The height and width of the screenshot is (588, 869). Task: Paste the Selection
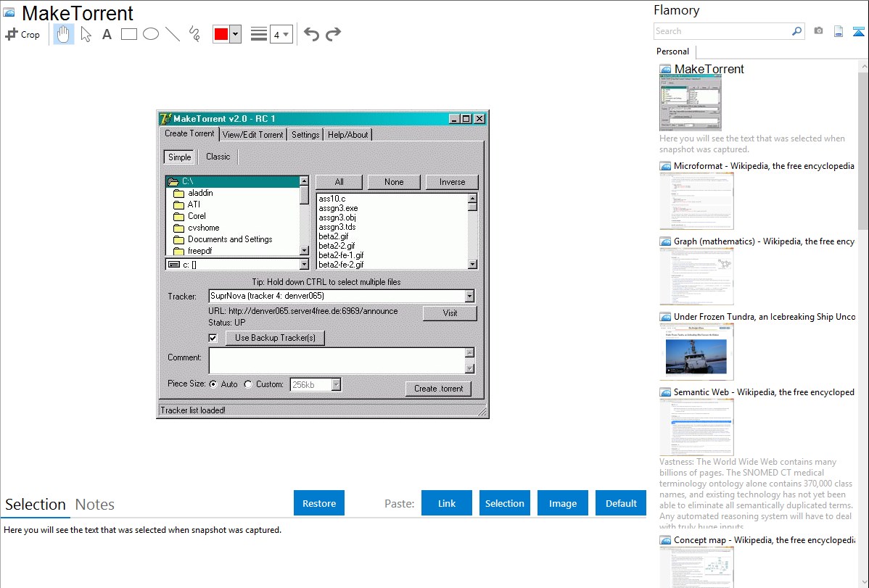[x=505, y=503]
